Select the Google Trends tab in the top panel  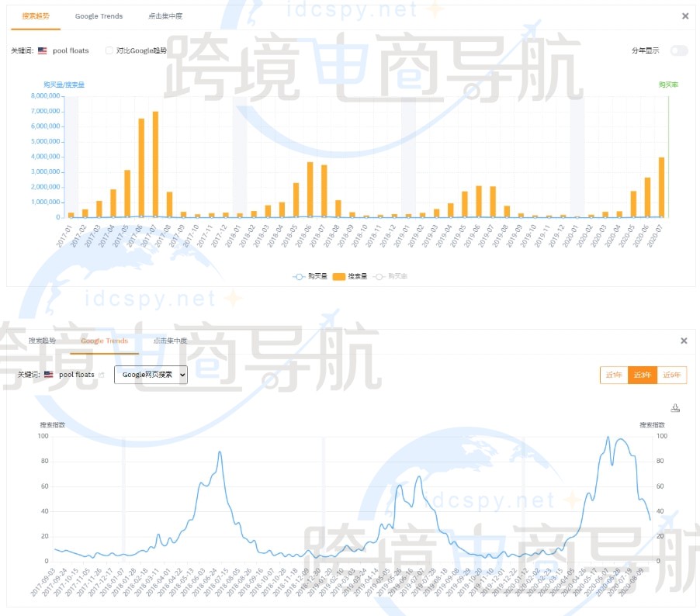pyautogui.click(x=99, y=16)
